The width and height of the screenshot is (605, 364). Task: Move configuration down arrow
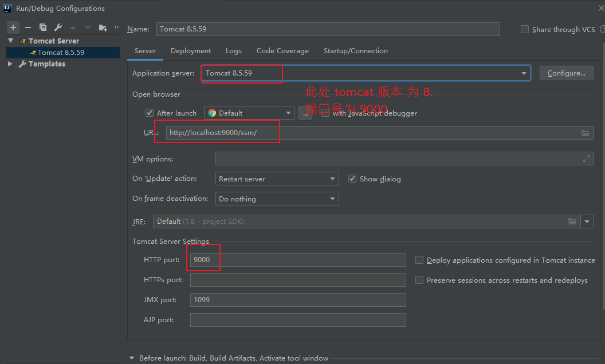88,27
